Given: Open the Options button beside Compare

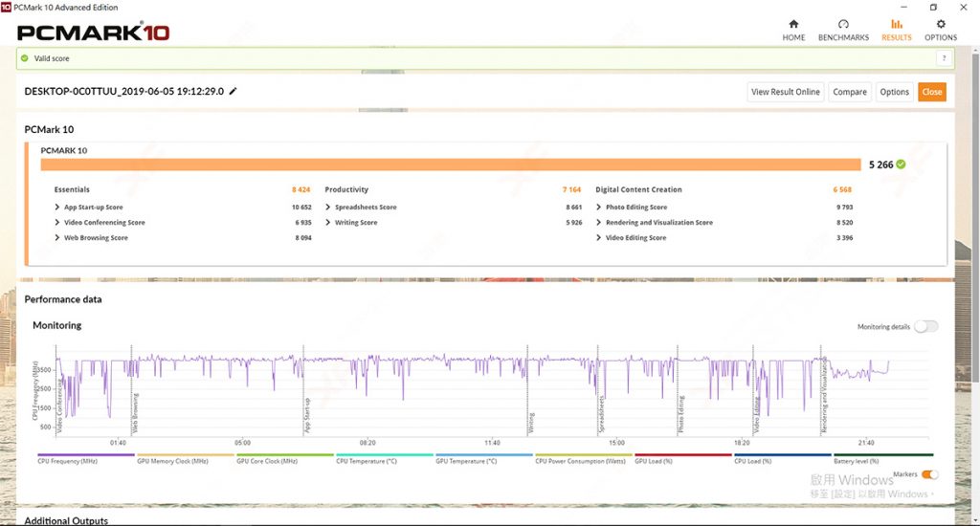Looking at the screenshot, I should 895,92.
